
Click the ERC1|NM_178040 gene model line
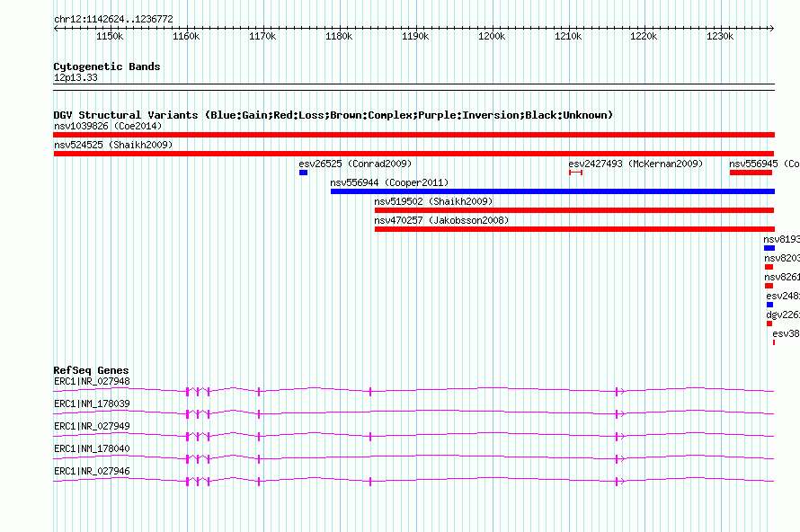pyautogui.click(x=413, y=458)
